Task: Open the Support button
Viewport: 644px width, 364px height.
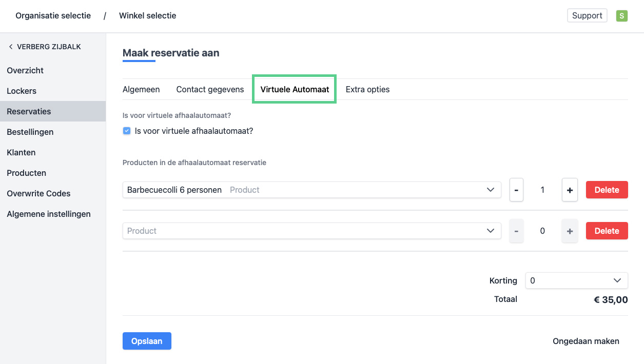Action: (587, 15)
